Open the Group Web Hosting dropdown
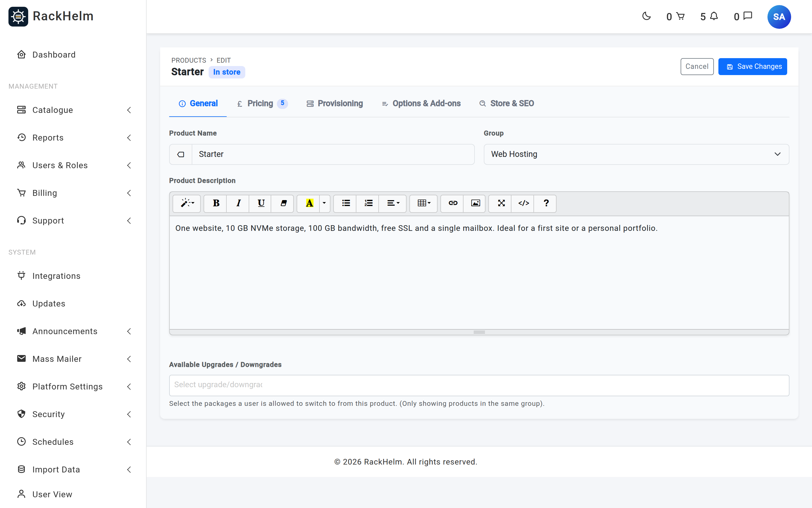This screenshot has width=812, height=508. pyautogui.click(x=636, y=154)
